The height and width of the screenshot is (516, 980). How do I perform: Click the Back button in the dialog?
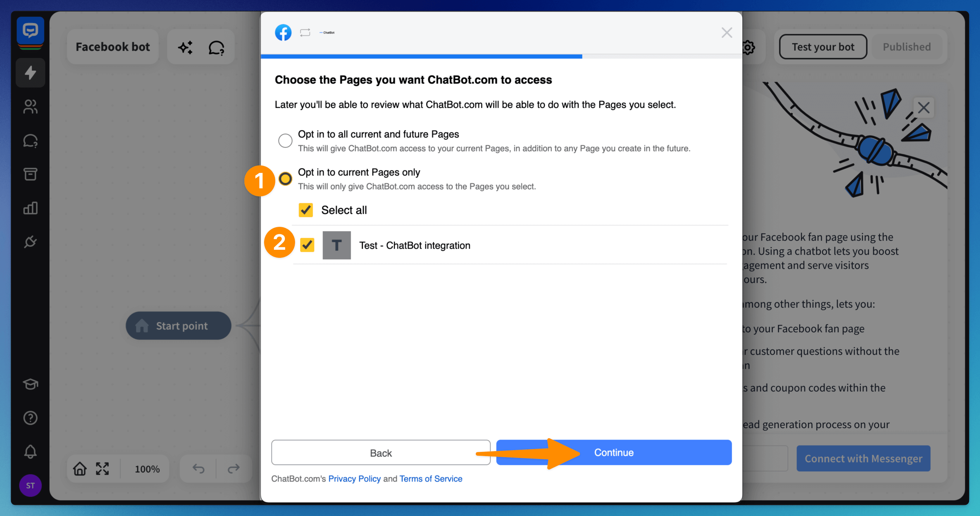380,453
